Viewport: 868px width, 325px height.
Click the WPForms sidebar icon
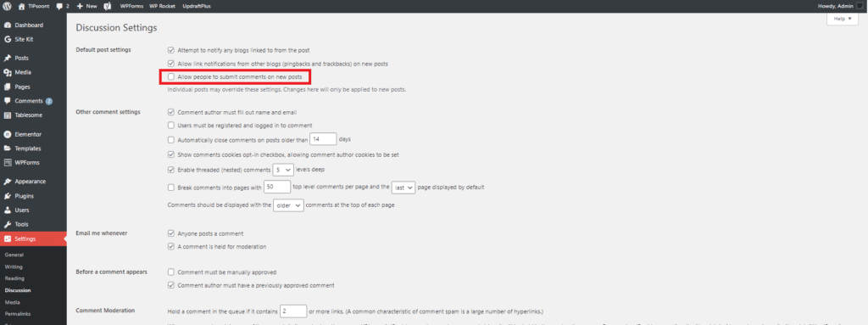7,163
